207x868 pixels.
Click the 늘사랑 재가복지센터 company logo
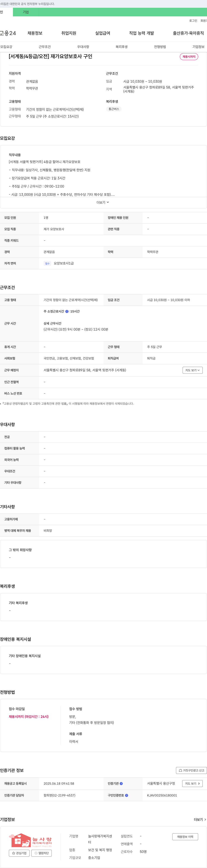point(30,840)
